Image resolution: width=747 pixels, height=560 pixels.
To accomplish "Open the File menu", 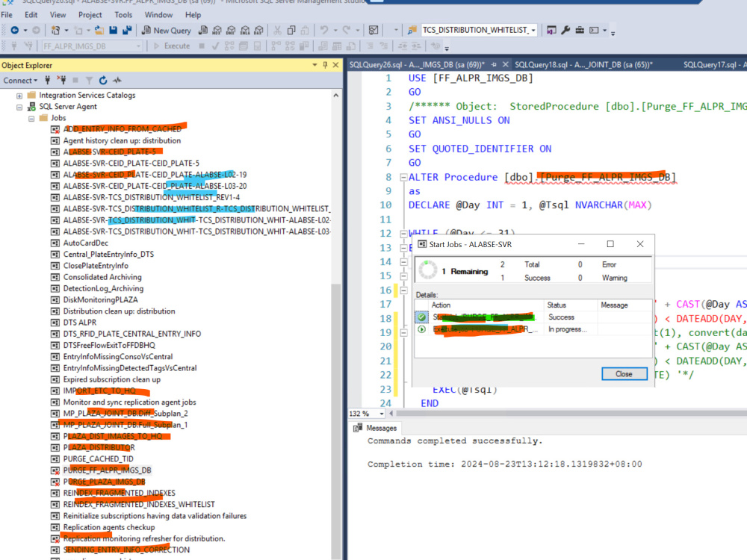I will [7, 15].
